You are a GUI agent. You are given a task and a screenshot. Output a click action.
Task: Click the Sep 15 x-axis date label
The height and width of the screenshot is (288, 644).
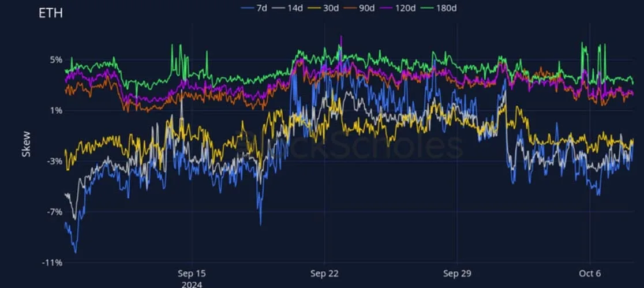click(x=192, y=274)
